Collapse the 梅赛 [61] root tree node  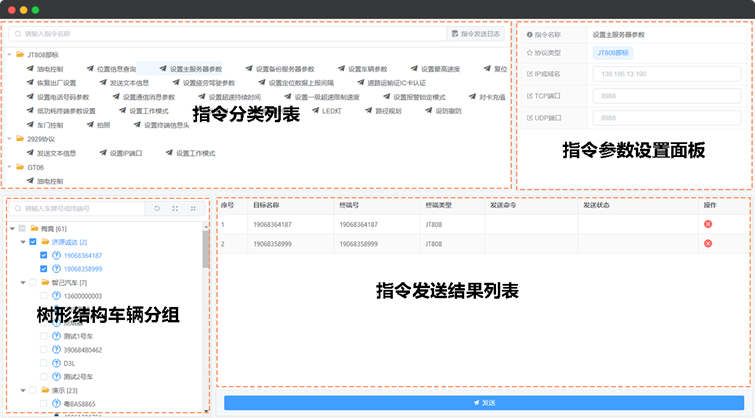pyautogui.click(x=10, y=229)
